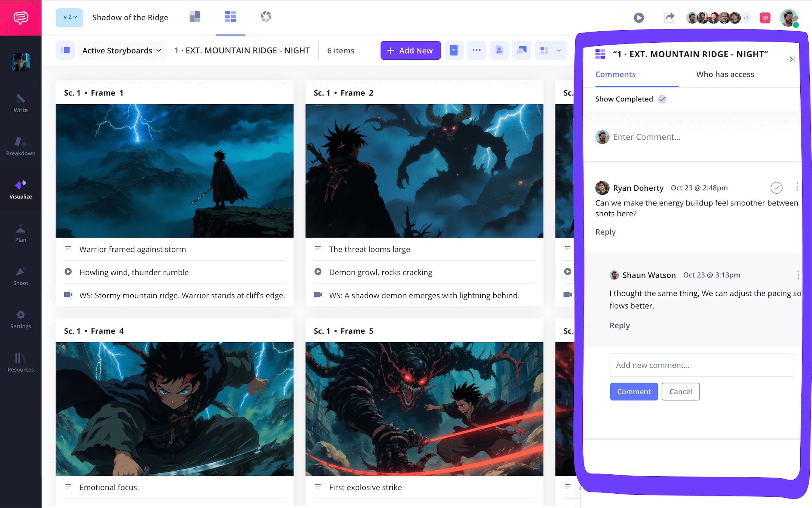Open the Write tool in the sidebar

[20, 104]
